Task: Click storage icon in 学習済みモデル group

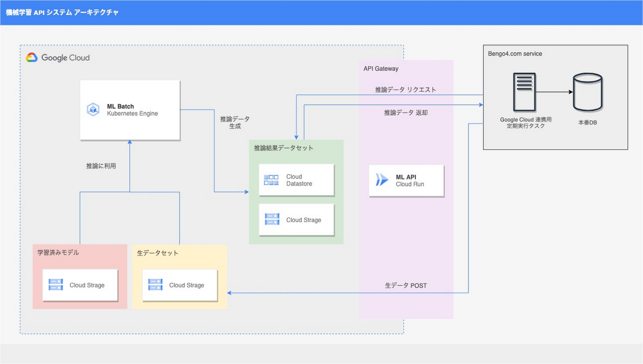Action: (x=55, y=285)
